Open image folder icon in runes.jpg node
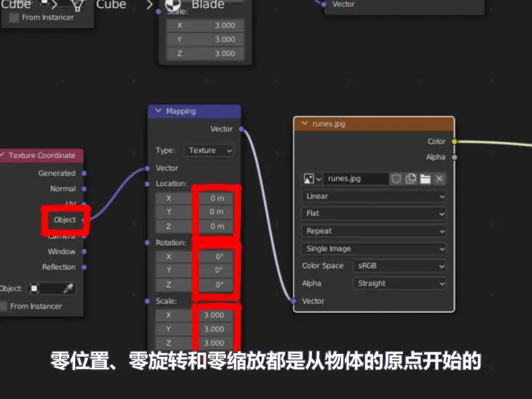The image size is (532, 399). tap(426, 178)
